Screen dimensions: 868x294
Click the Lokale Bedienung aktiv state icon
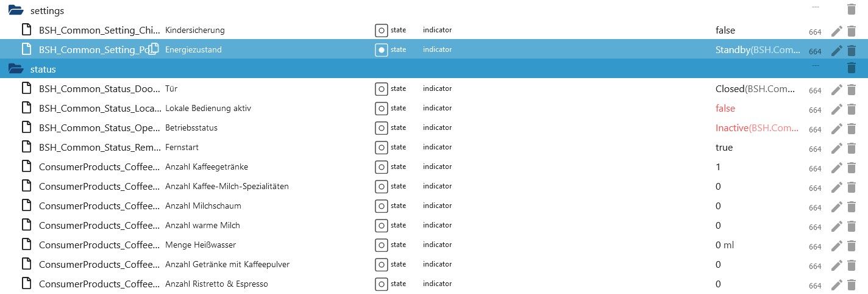381,108
